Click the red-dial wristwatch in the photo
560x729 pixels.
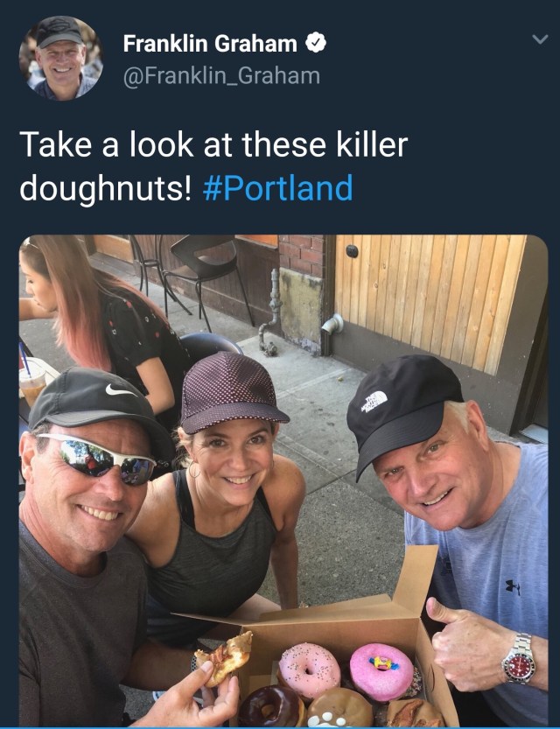518,657
